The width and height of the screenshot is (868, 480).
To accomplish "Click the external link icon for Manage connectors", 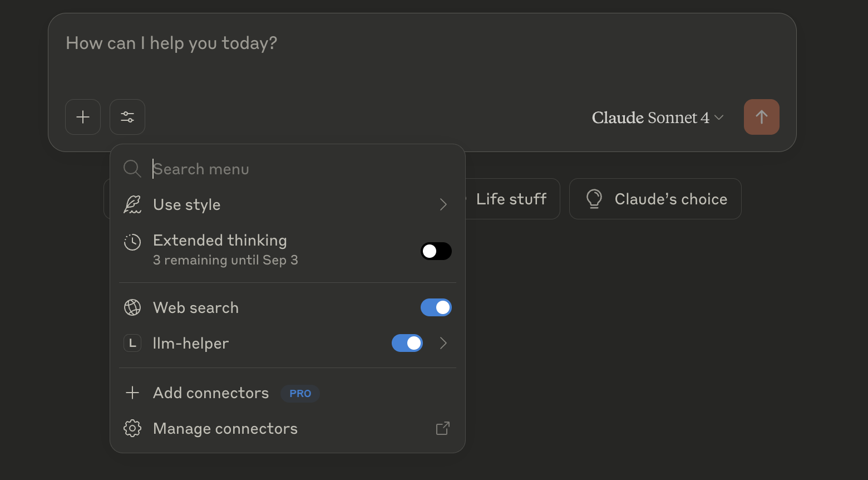I will 443,428.
